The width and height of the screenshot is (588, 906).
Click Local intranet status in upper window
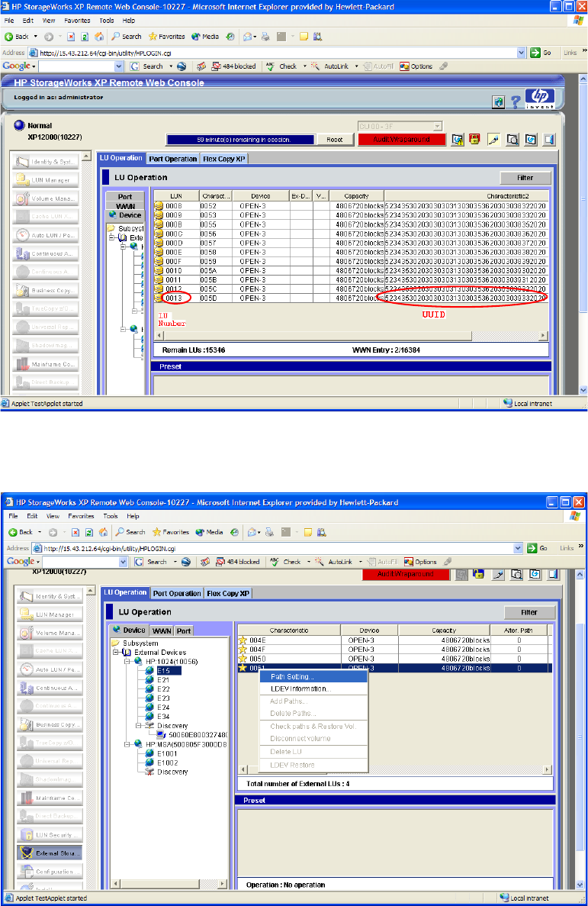(x=528, y=403)
